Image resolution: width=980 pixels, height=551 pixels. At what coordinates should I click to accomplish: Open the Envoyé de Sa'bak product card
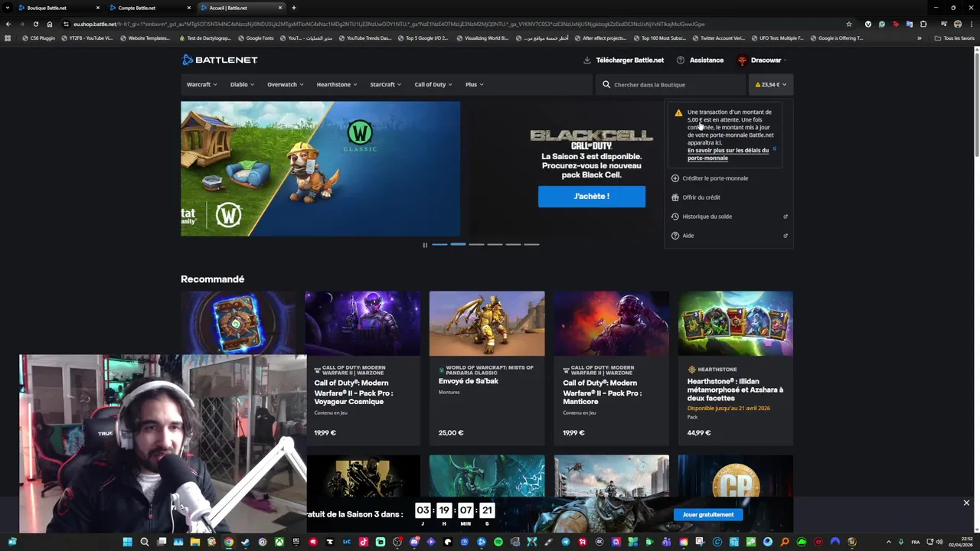pos(487,368)
